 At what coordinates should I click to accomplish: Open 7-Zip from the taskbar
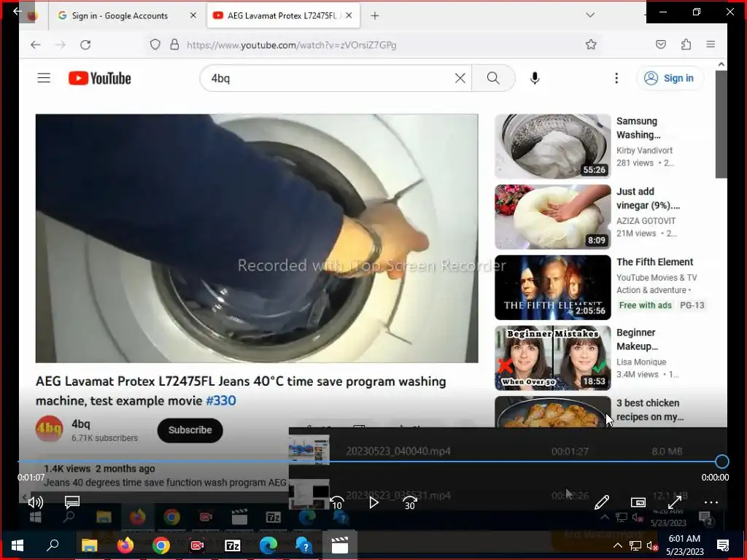pos(233,545)
